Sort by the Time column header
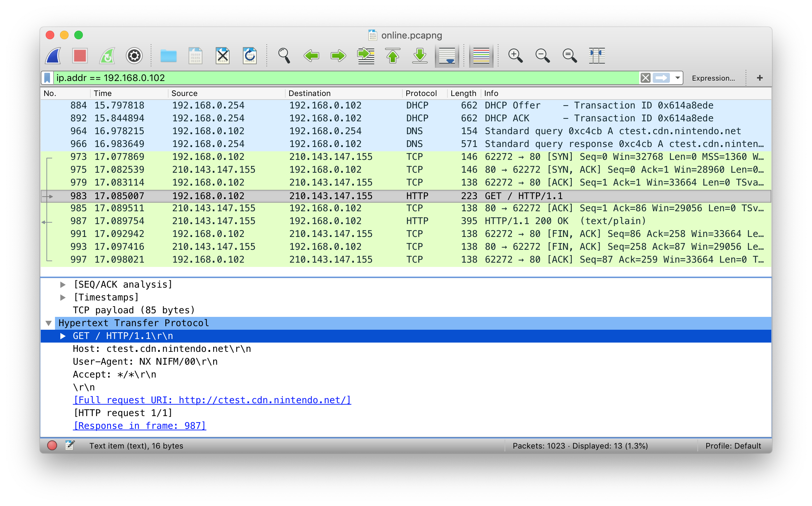Image resolution: width=812 pixels, height=506 pixels. click(x=103, y=93)
